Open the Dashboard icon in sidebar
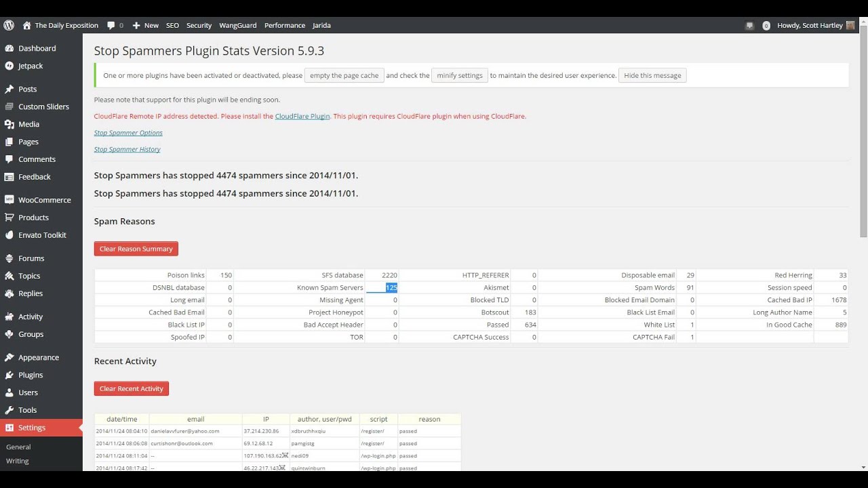 click(x=9, y=48)
